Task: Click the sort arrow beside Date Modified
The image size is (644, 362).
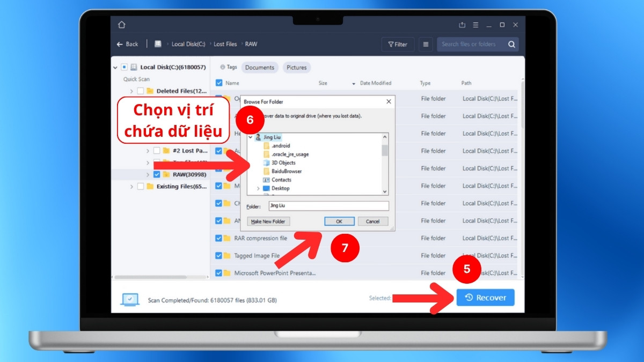Action: click(x=354, y=84)
